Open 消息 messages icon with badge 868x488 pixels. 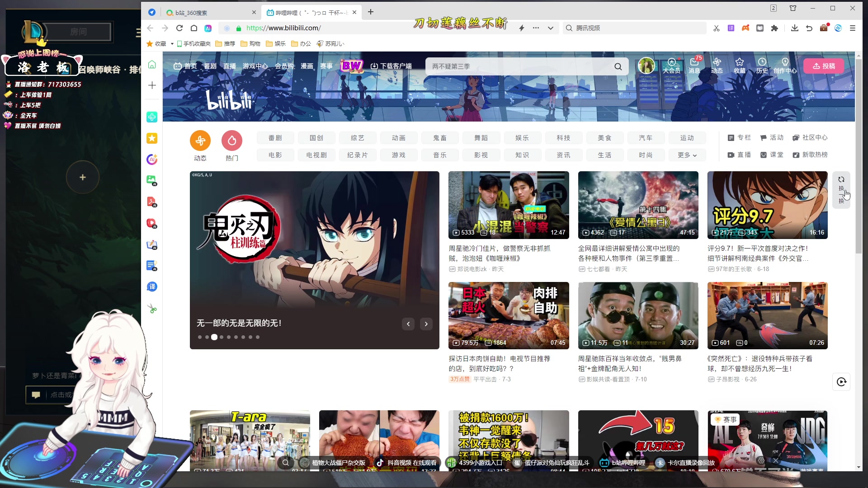(x=694, y=63)
